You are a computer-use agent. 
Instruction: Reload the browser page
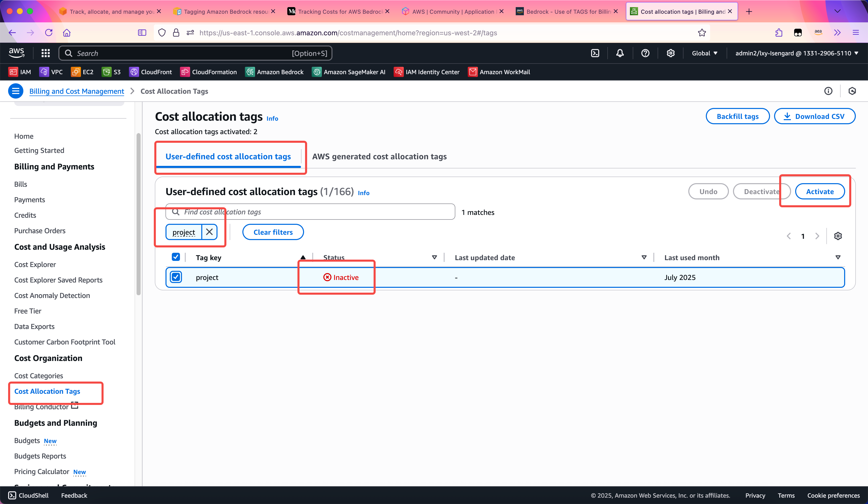click(48, 33)
